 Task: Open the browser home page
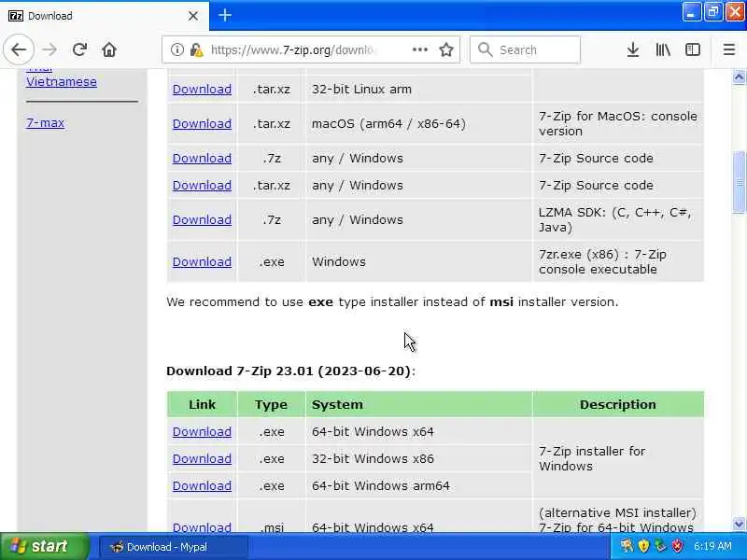(x=109, y=49)
